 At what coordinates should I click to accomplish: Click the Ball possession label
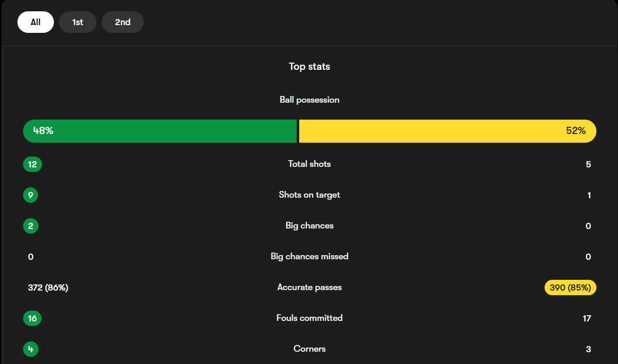[310, 100]
